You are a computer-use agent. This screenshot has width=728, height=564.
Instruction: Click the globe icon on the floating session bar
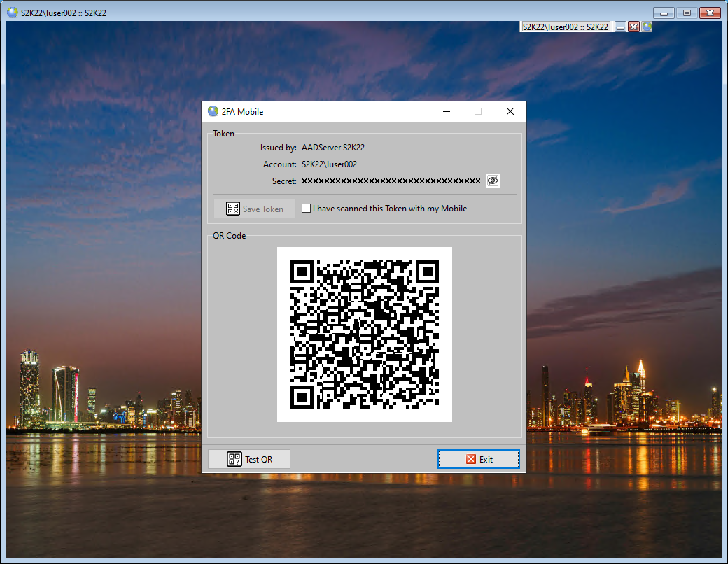647,27
